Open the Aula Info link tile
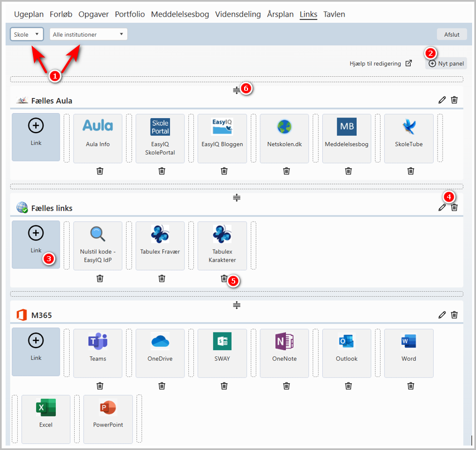Viewport: 476px width, 450px height. (98, 138)
